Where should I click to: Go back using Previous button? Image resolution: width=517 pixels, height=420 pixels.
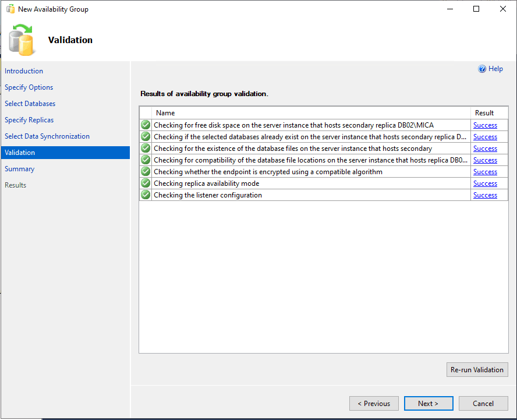click(374, 403)
